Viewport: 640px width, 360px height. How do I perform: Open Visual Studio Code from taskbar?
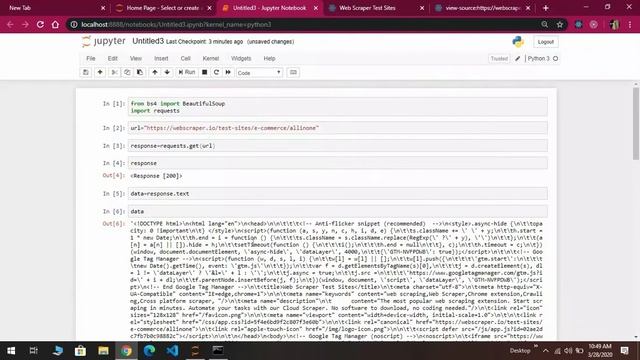point(172,351)
